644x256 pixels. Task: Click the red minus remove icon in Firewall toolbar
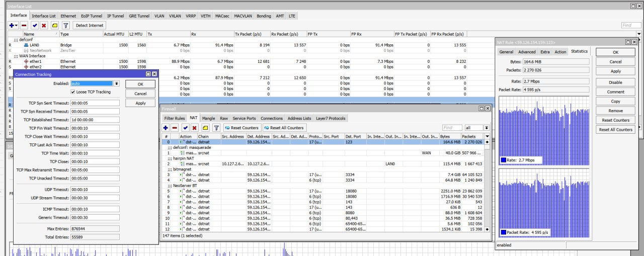(175, 128)
